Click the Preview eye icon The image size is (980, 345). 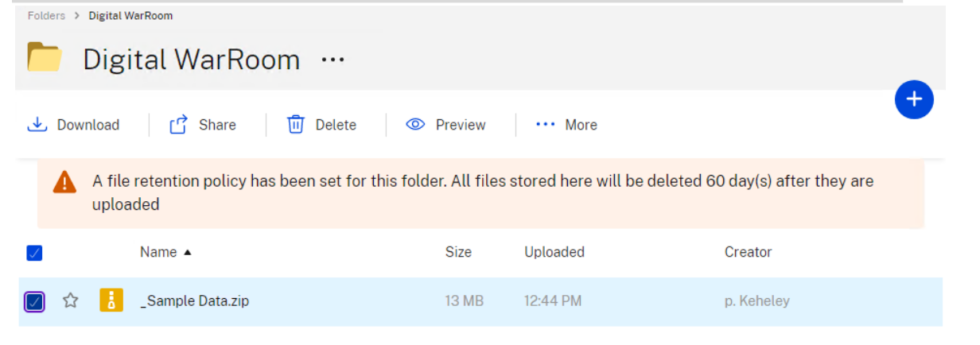pyautogui.click(x=415, y=125)
